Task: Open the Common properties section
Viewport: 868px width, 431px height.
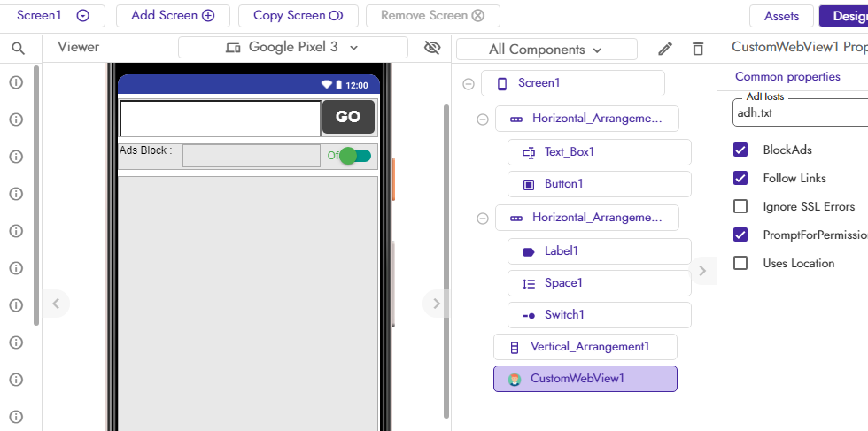Action: click(787, 76)
